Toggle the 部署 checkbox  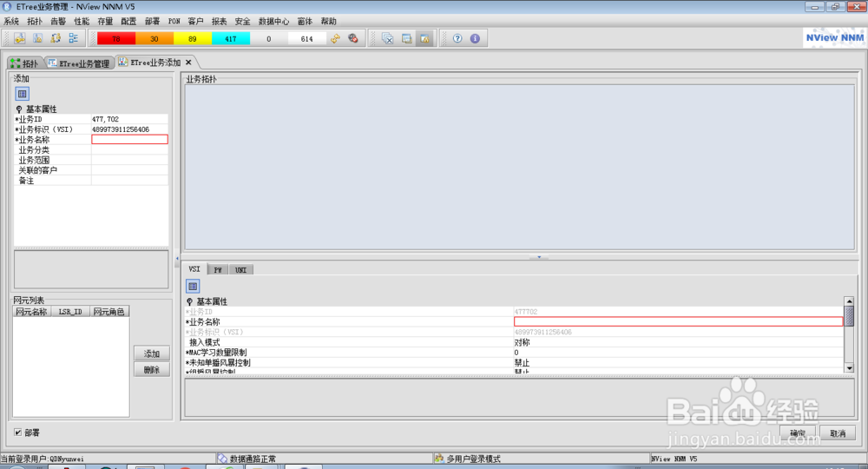(x=17, y=433)
